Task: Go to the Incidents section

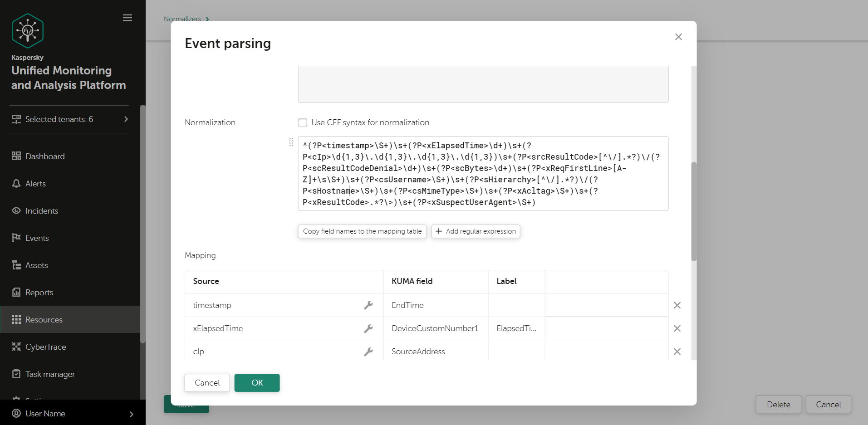Action: pos(42,211)
